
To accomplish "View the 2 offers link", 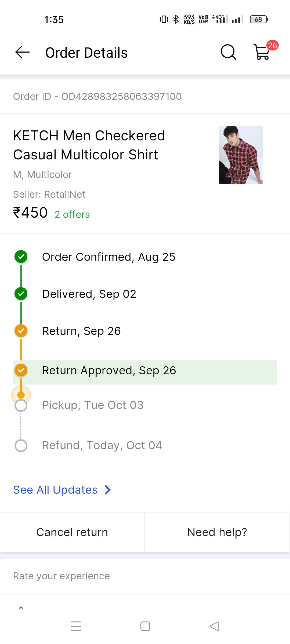I will [72, 214].
